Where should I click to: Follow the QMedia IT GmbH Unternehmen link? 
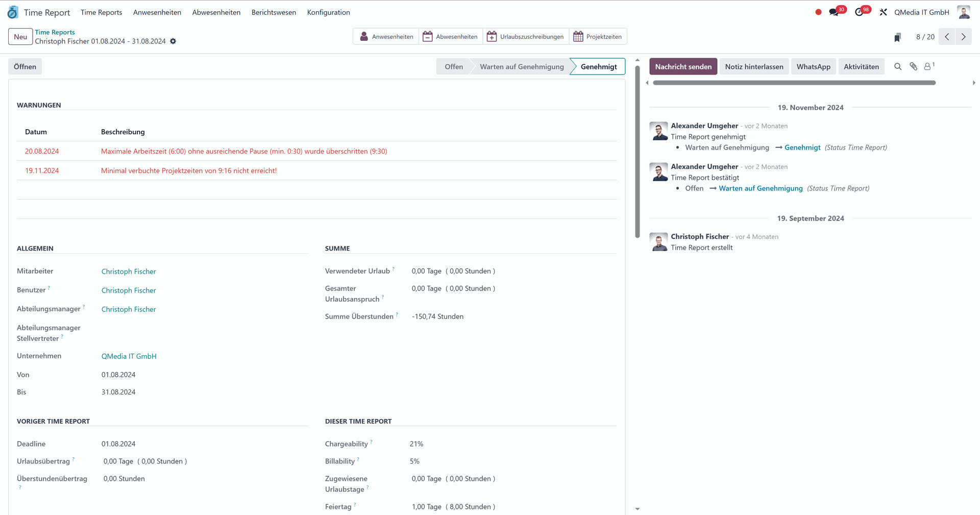point(129,356)
